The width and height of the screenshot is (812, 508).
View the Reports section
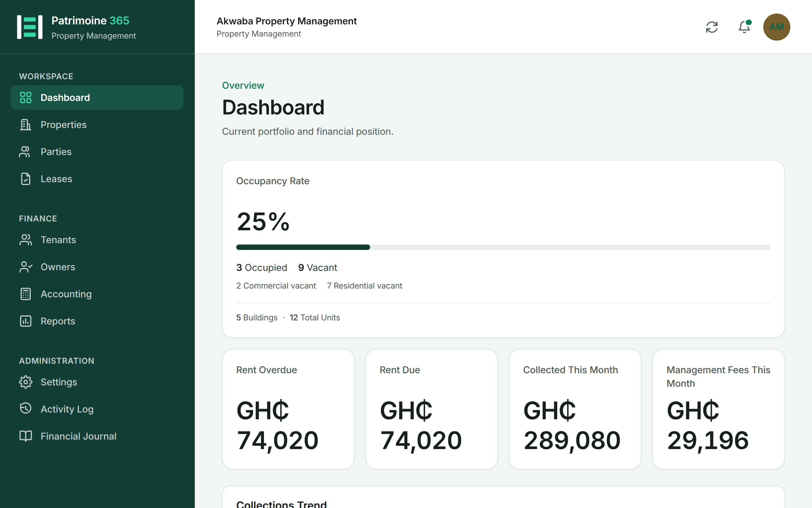pos(97,321)
